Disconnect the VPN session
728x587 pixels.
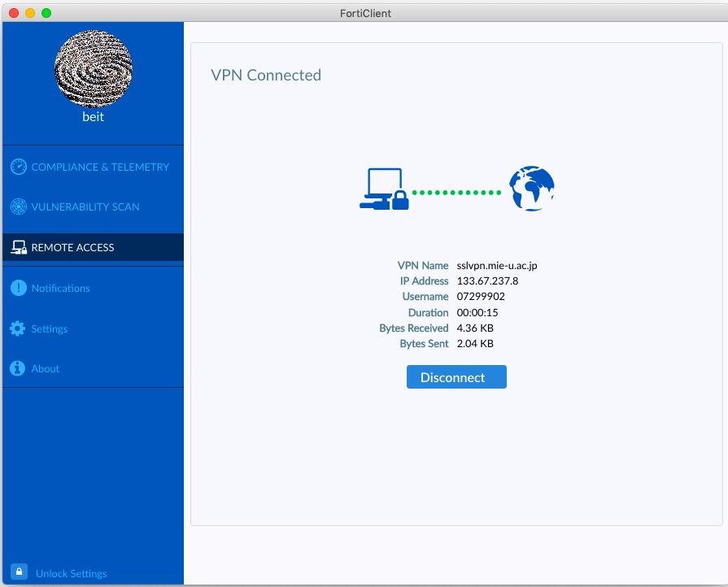[x=456, y=376]
